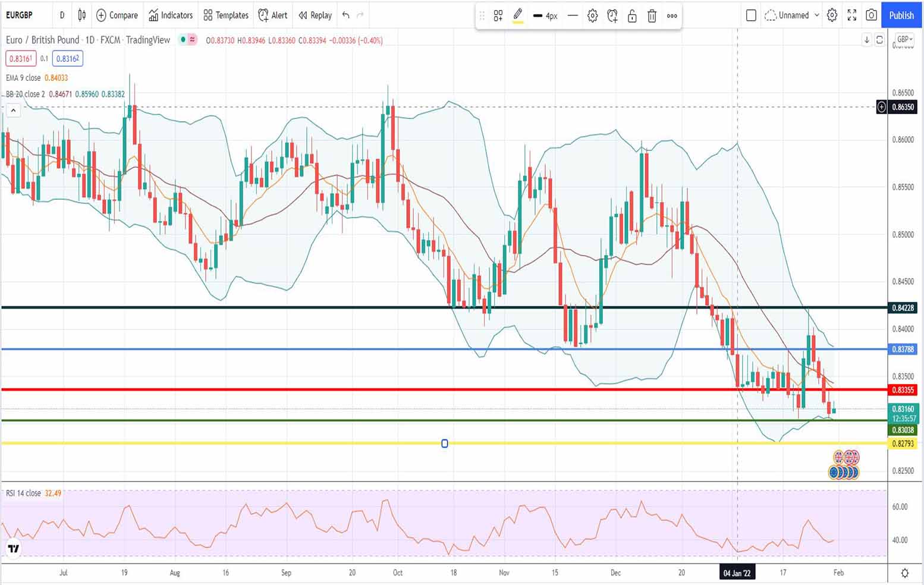
Task: Click the Indicators button
Action: (171, 15)
